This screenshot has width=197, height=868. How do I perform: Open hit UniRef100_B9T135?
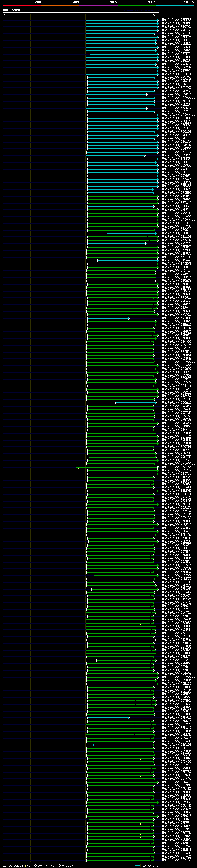tap(177, 33)
